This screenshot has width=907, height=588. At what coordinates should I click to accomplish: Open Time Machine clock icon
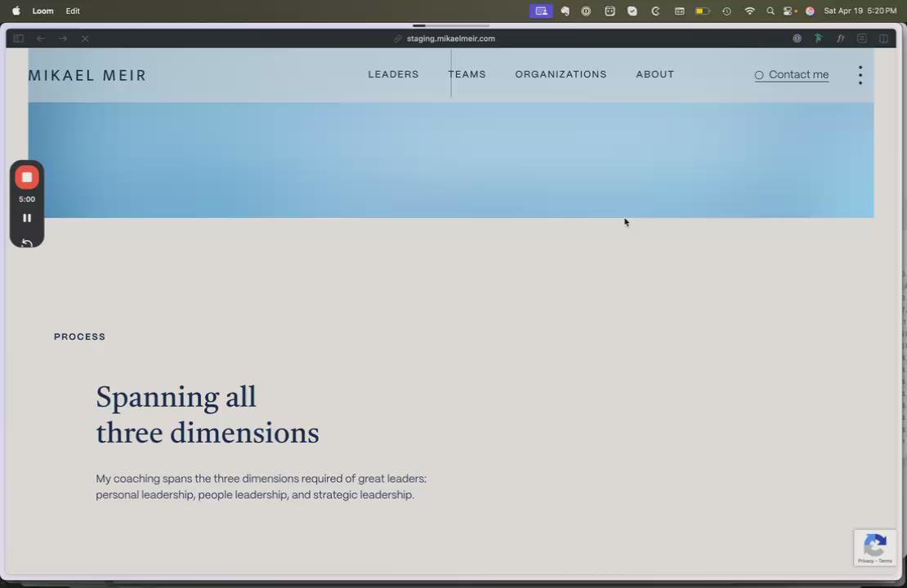(x=726, y=11)
